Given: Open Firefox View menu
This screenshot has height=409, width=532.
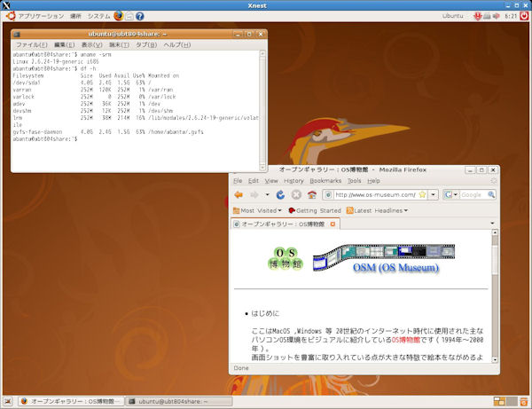Looking at the screenshot, I should click(271, 181).
